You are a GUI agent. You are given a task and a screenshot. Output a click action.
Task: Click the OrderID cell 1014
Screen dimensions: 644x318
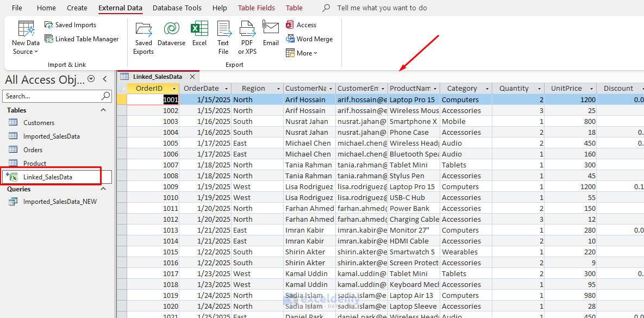pyautogui.click(x=153, y=241)
